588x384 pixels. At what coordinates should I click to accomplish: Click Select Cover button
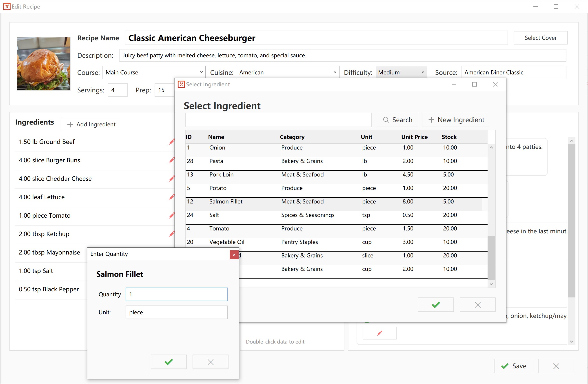(x=541, y=38)
